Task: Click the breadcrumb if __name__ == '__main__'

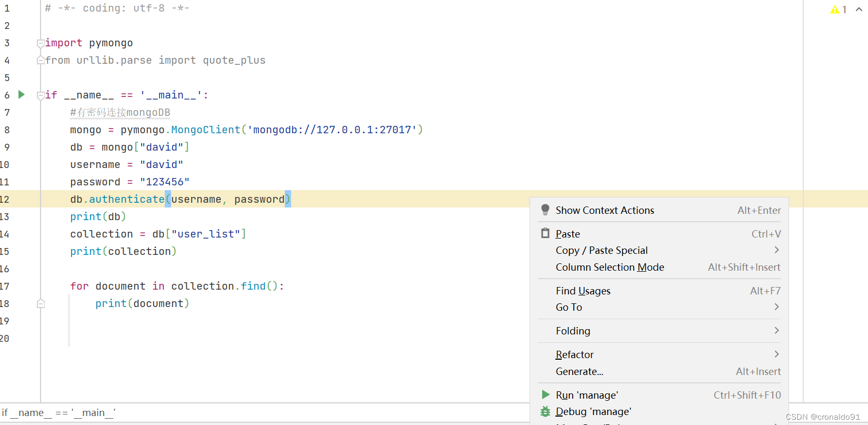Action: coord(58,413)
